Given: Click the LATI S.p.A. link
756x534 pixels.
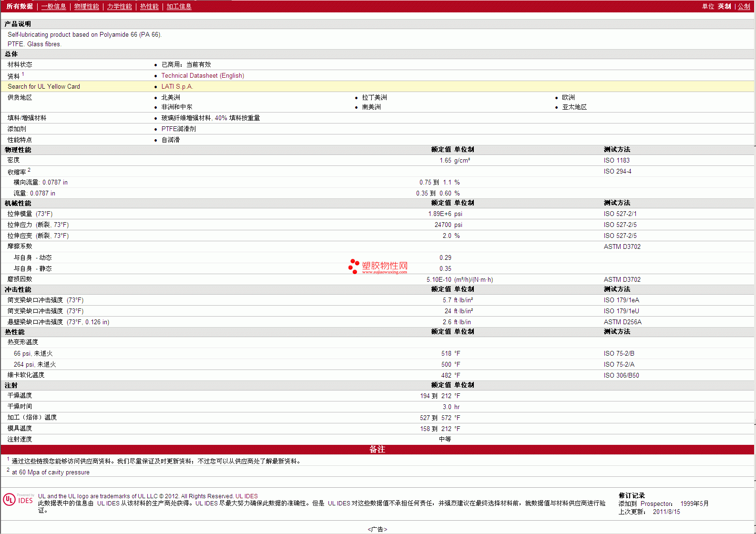Looking at the screenshot, I should pos(177,86).
